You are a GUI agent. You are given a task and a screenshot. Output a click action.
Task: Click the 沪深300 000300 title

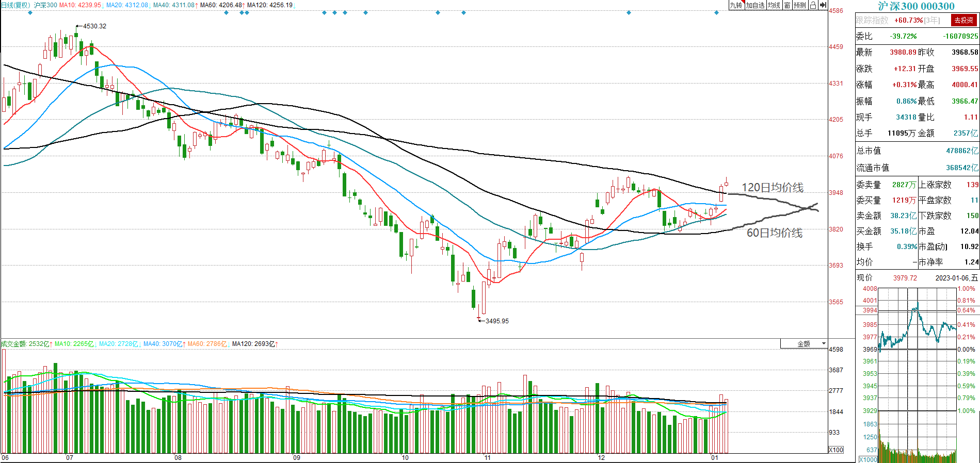916,6
